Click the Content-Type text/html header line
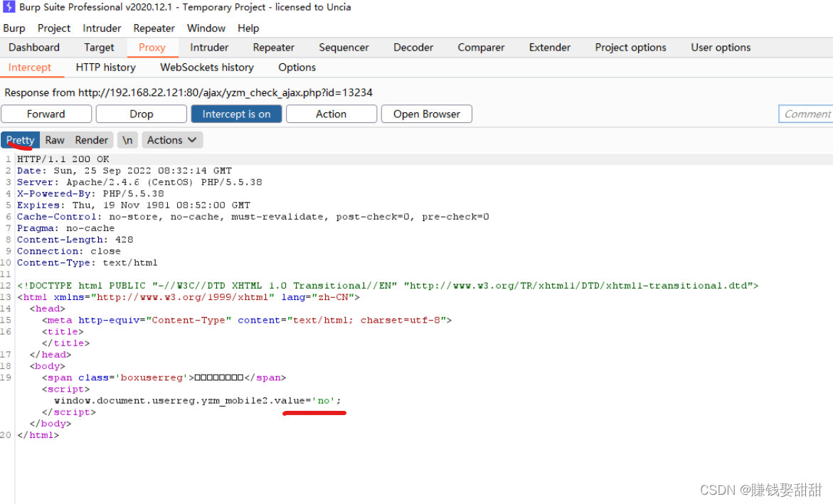 [87, 263]
